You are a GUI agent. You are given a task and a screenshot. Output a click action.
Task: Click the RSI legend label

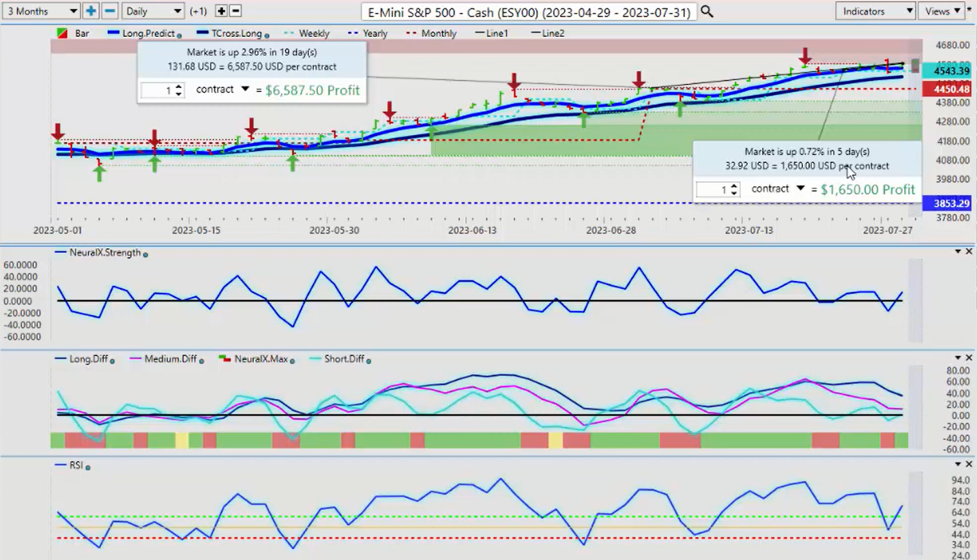point(76,465)
